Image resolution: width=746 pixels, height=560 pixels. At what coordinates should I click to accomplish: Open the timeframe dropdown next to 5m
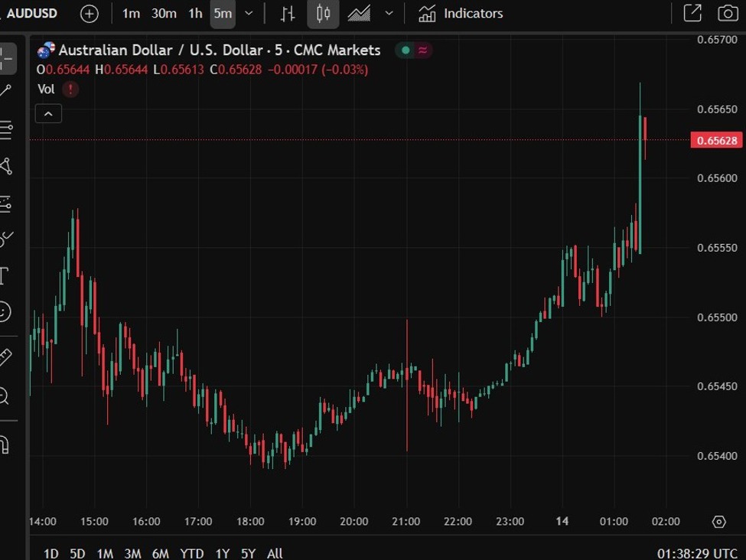pos(247,14)
